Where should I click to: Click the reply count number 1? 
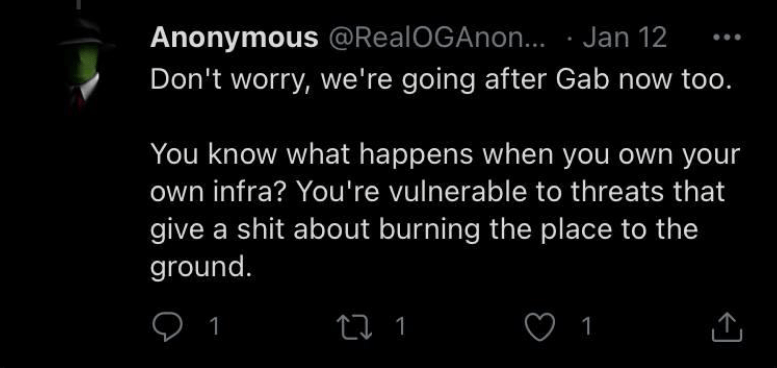click(x=214, y=327)
